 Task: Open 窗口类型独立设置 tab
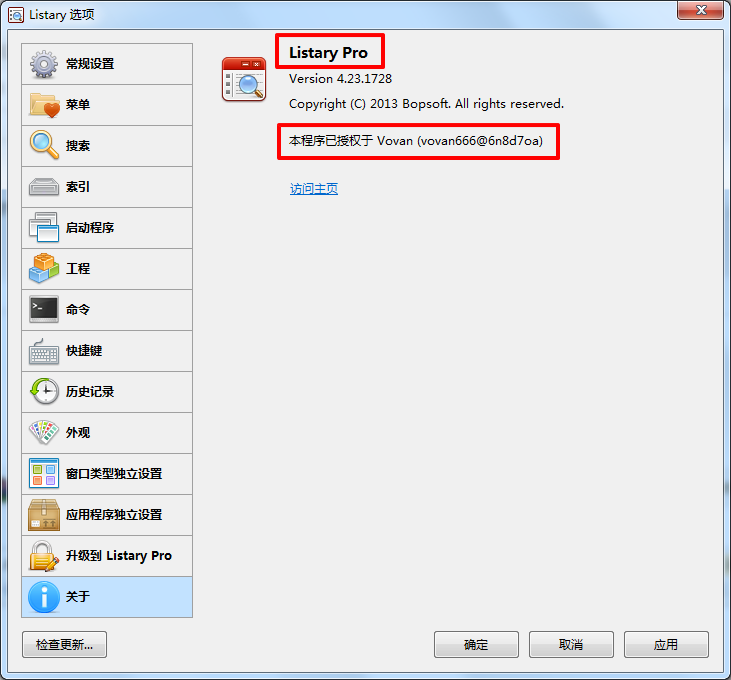[107, 474]
